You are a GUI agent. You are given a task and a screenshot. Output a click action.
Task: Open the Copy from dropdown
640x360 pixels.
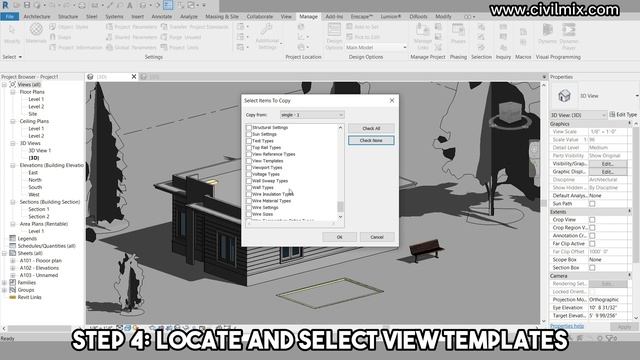[312, 115]
